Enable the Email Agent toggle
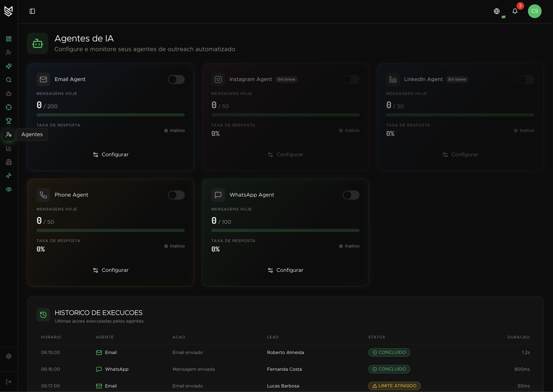 click(x=176, y=79)
